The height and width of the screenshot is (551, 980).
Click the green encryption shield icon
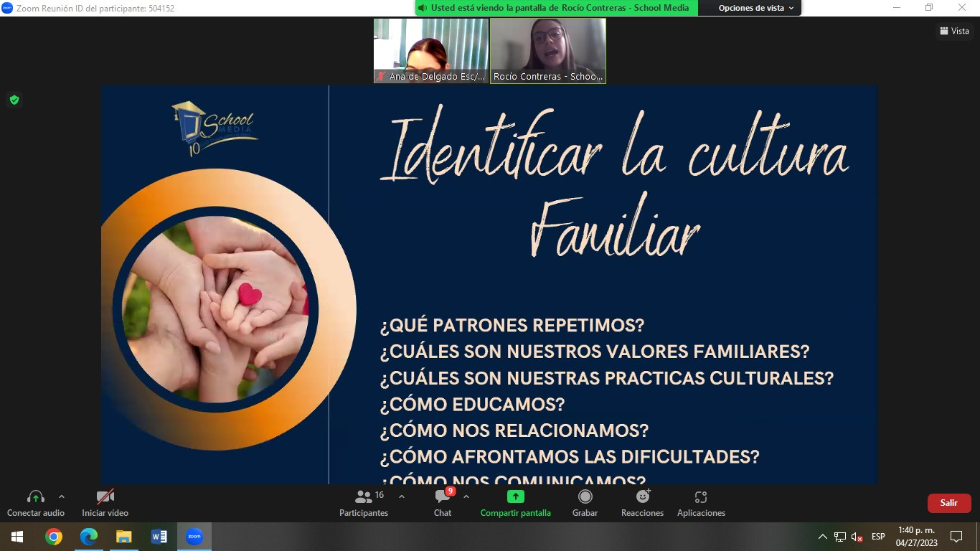[x=14, y=100]
